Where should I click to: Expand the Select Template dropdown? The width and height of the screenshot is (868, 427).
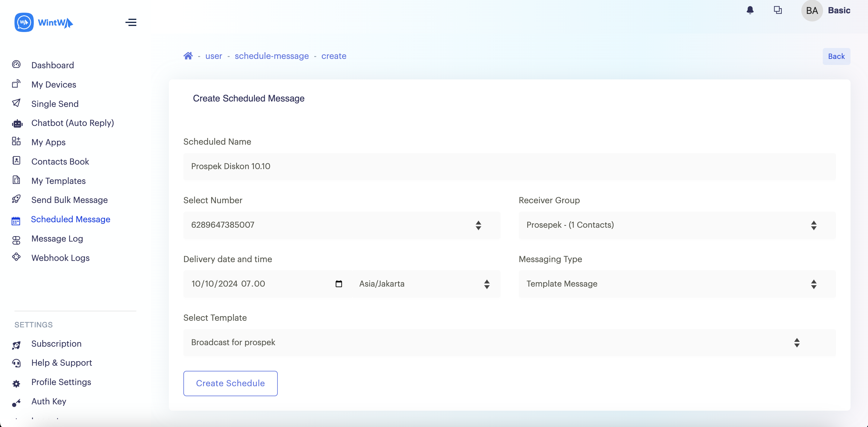[x=509, y=342]
